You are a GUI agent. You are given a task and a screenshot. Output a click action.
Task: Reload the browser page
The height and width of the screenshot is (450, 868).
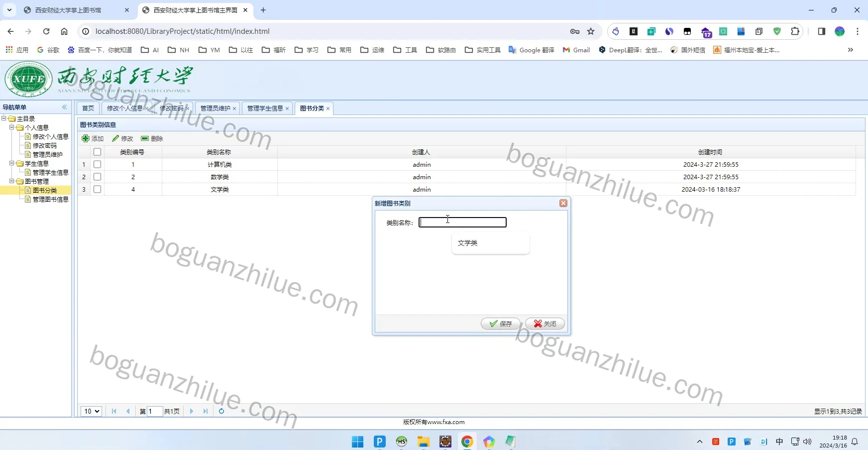(x=46, y=31)
